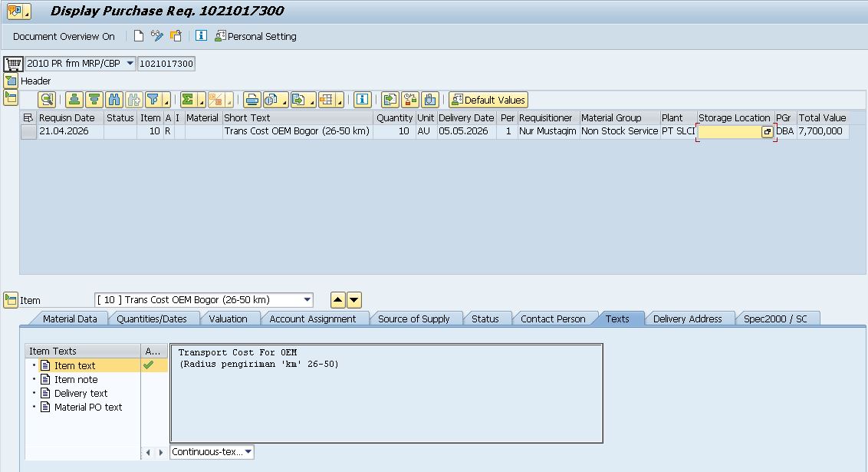The height and width of the screenshot is (472, 868).
Task: Toggle Display/Change mode pencil-glasses icon
Action: 157,36
